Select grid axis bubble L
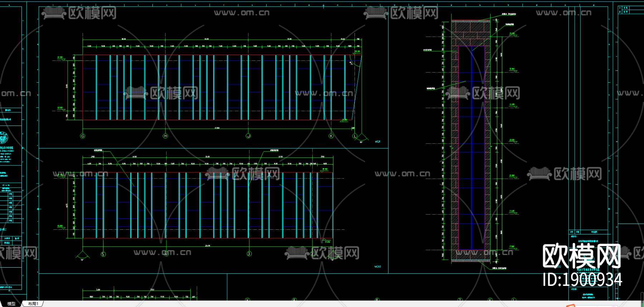 click(x=355, y=136)
